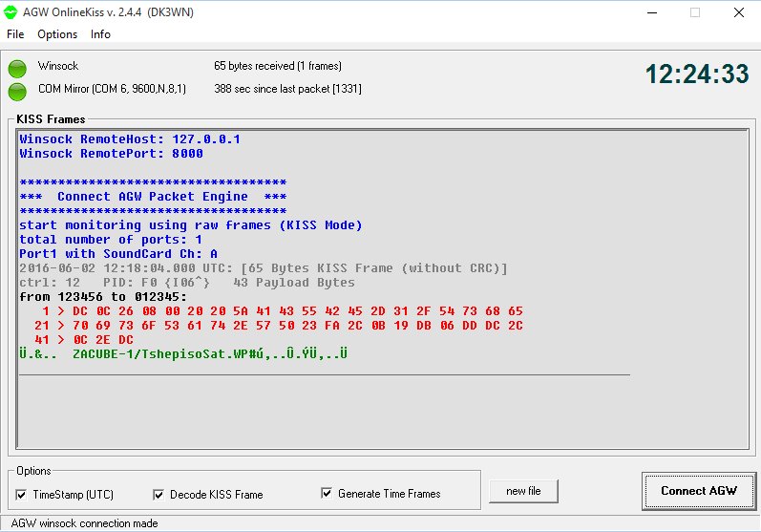Click hex row '41 > 0C 2E DC'
The width and height of the screenshot is (761, 532).
83,340
